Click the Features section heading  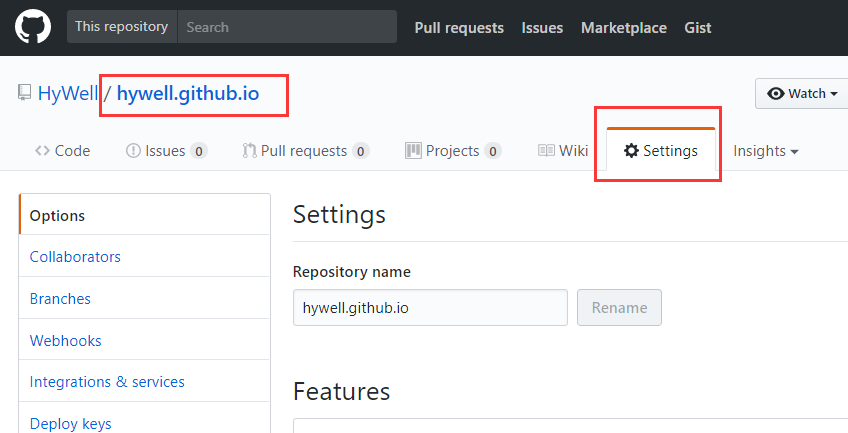click(341, 391)
